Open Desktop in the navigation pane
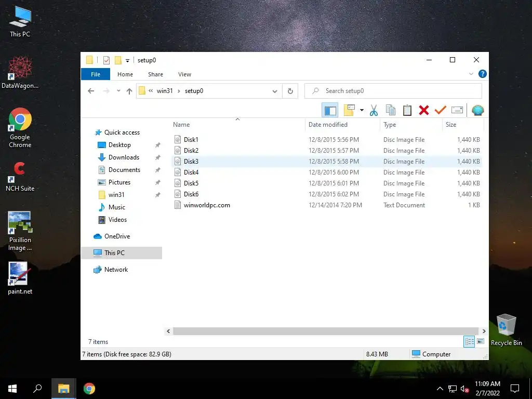This screenshot has height=399, width=532. pyautogui.click(x=119, y=145)
